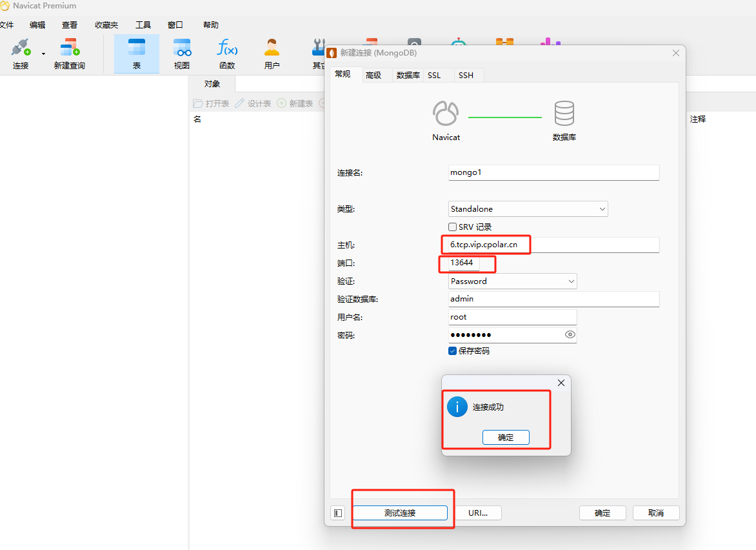
Task: Click the 端口 field showing 13644
Action: [463, 263]
